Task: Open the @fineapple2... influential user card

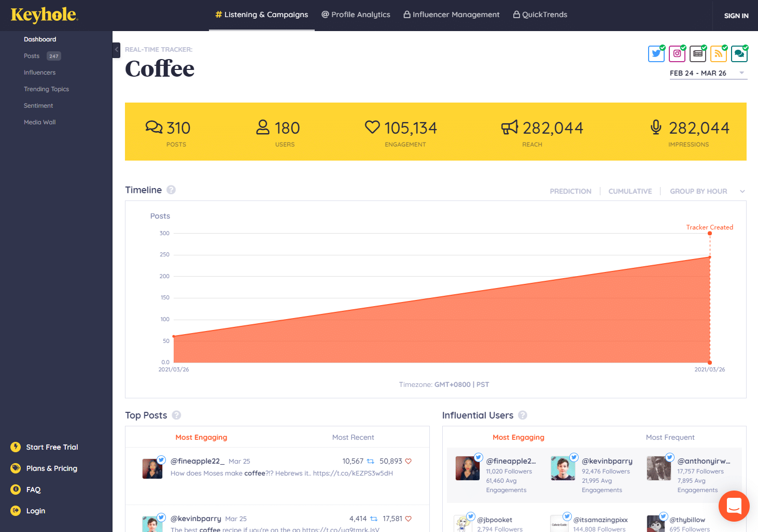Action: (495, 475)
